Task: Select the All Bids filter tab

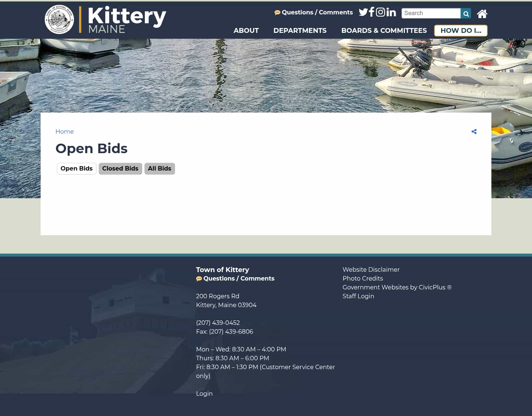Action: point(160,168)
